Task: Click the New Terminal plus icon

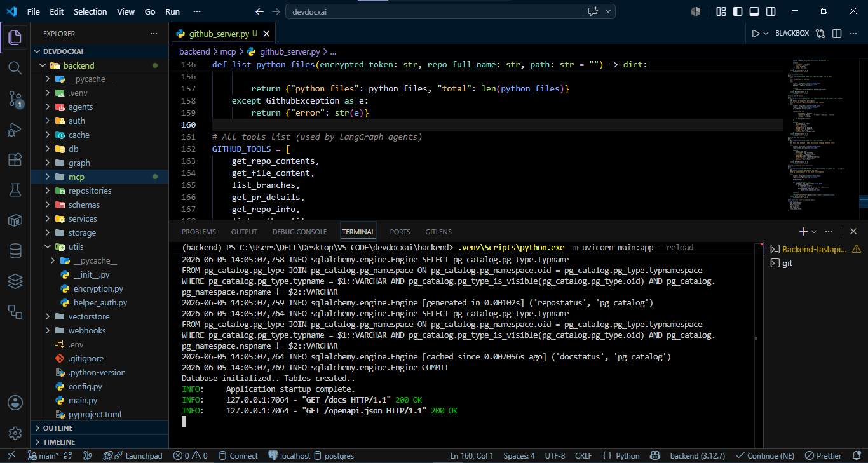Action: pos(804,232)
